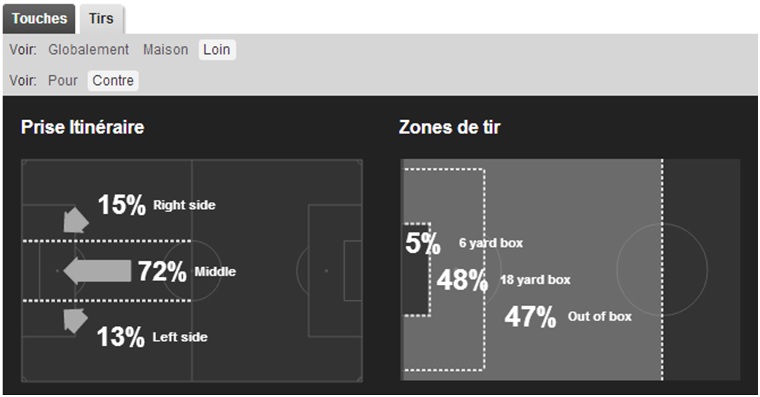Select the Globalement view filter
This screenshot has width=760, height=397.
point(89,49)
